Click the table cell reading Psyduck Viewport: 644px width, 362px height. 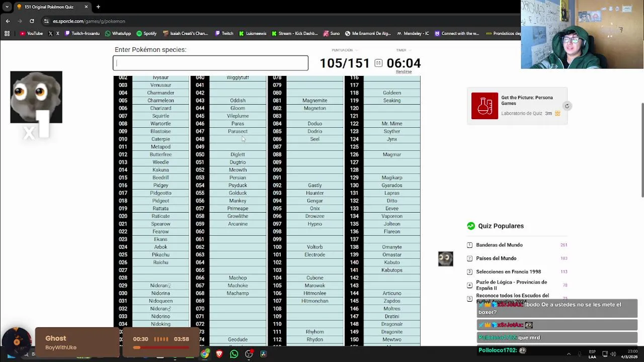click(x=237, y=185)
